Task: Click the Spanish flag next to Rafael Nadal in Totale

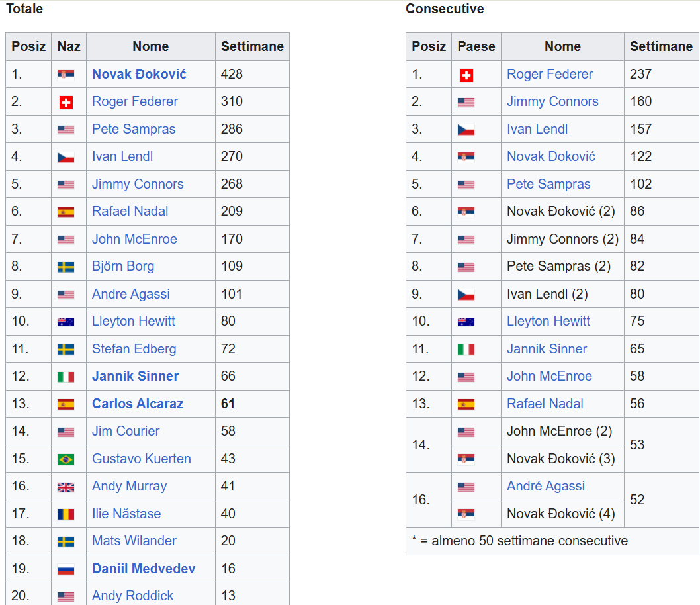Action: (66, 212)
